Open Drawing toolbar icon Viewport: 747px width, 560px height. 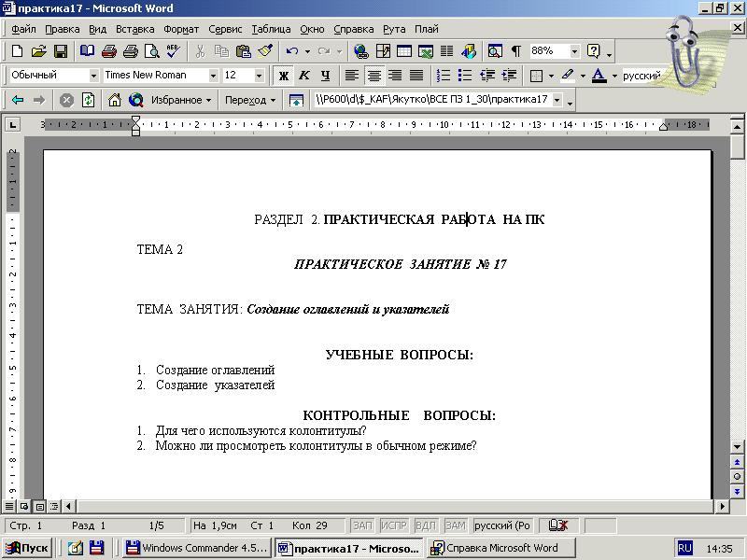(x=469, y=50)
